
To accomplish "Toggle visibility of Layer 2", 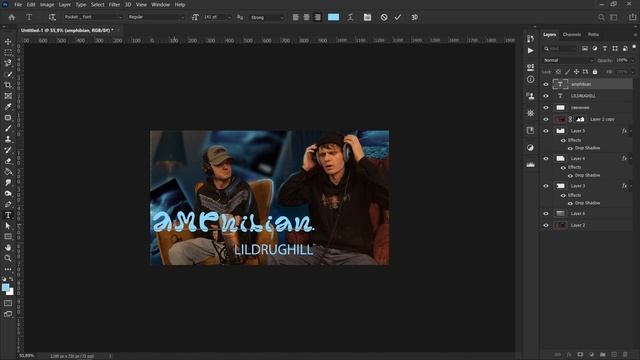I will 546,225.
